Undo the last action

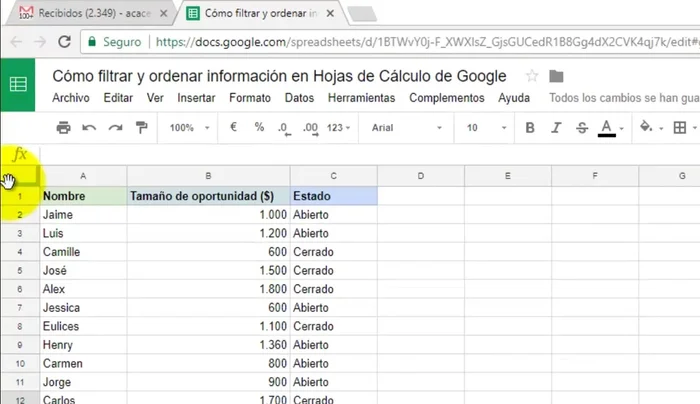(x=89, y=128)
